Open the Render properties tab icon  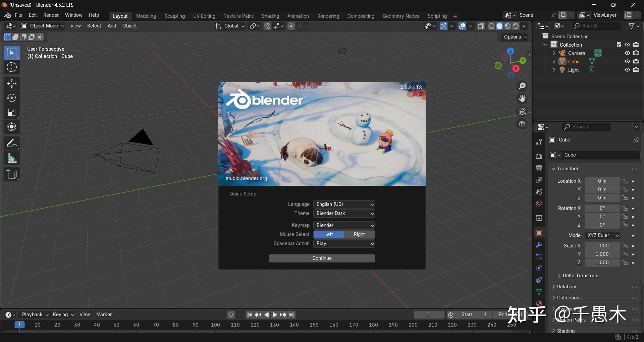coord(539,156)
